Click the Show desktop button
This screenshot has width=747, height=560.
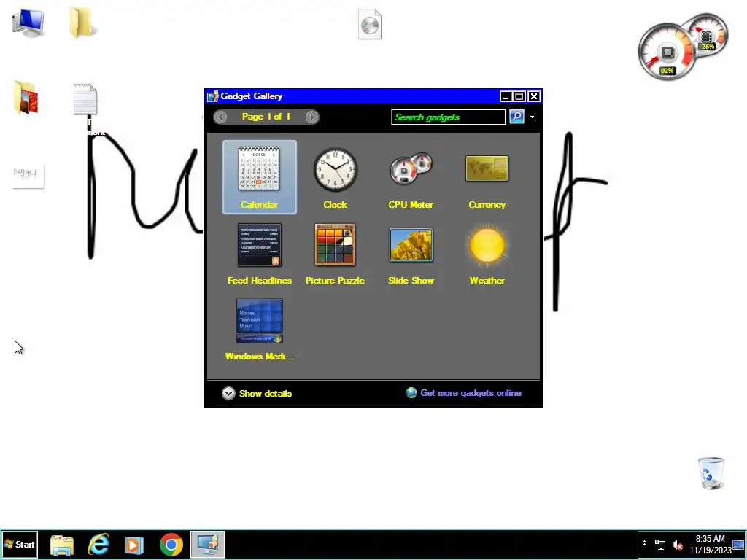[x=739, y=545]
